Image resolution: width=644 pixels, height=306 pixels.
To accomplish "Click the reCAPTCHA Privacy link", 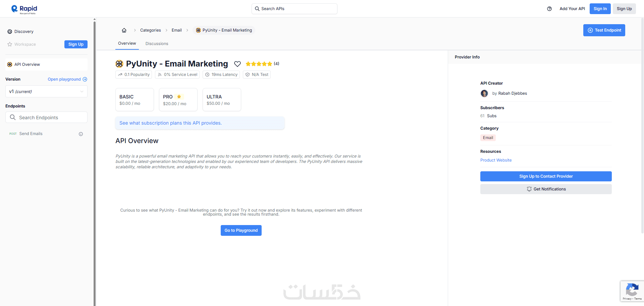I will [627, 299].
